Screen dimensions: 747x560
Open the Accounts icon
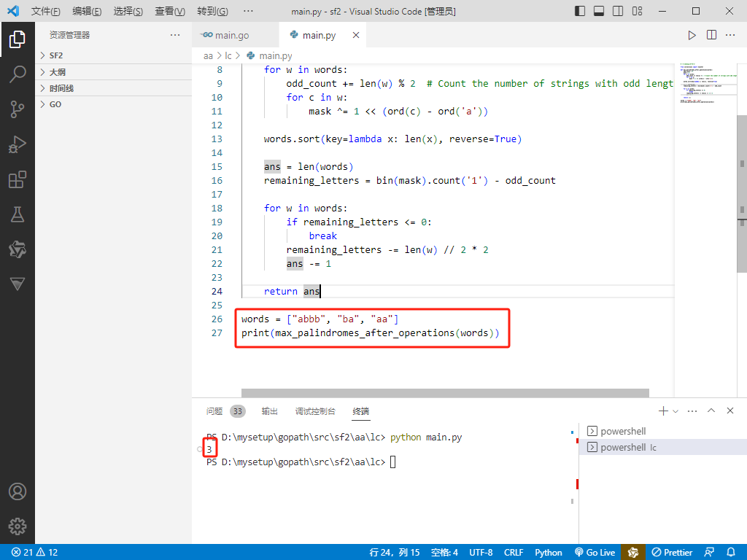pos(18,491)
